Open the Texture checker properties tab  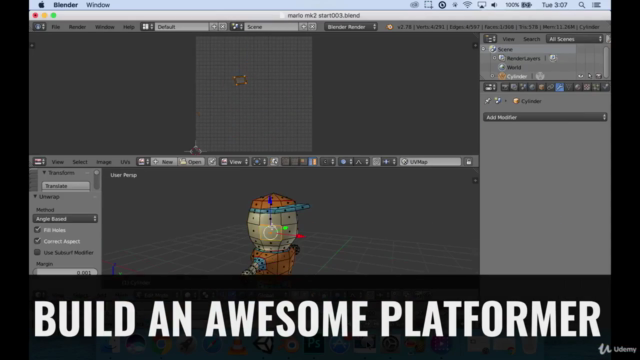(x=587, y=87)
